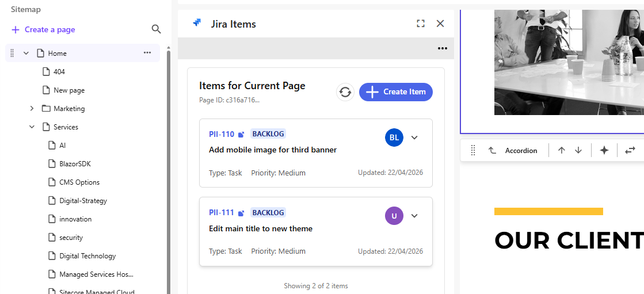The height and width of the screenshot is (294, 644).
Task: Click Create a page link
Action: click(43, 29)
